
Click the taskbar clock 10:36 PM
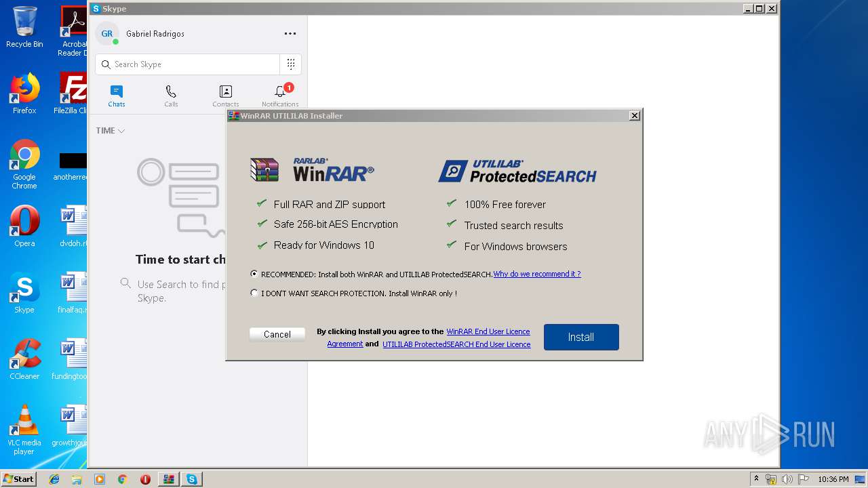click(x=833, y=479)
